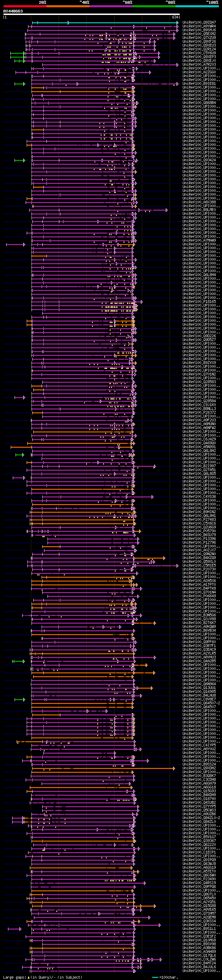Click hit UniRef100_A2ZGG0

199,72
